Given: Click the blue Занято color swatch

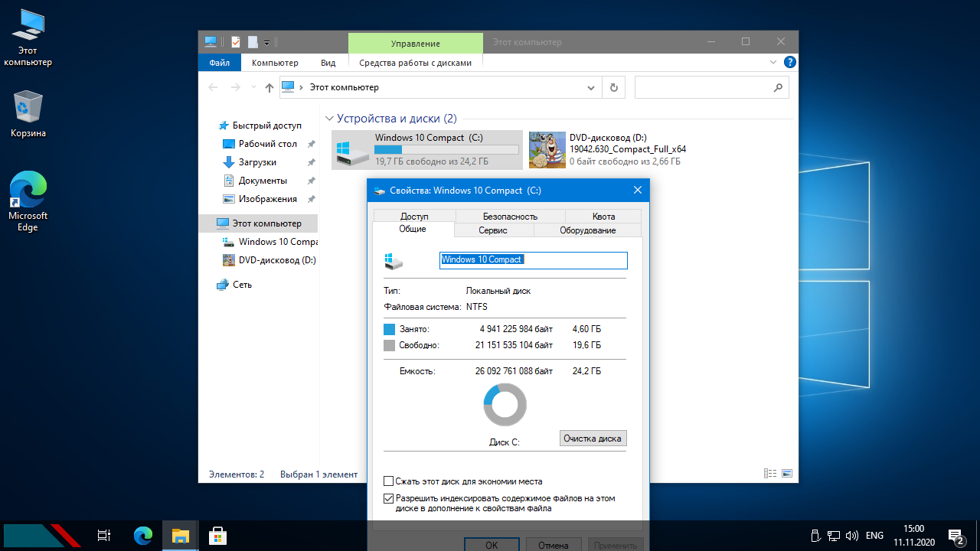Looking at the screenshot, I should [389, 329].
